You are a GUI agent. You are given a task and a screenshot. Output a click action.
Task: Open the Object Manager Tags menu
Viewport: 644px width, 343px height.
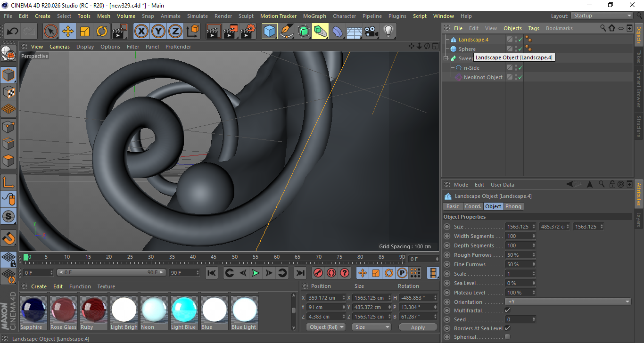click(x=534, y=28)
